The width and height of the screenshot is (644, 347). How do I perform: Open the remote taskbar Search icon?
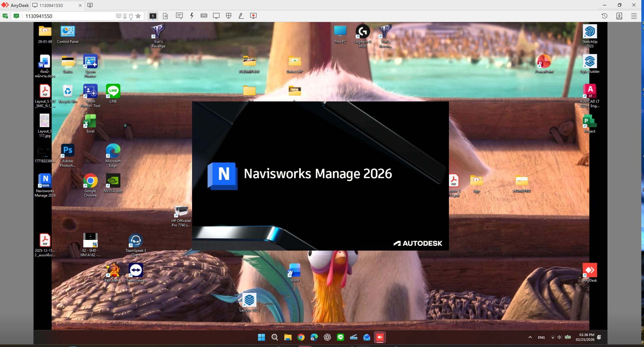[275, 337]
